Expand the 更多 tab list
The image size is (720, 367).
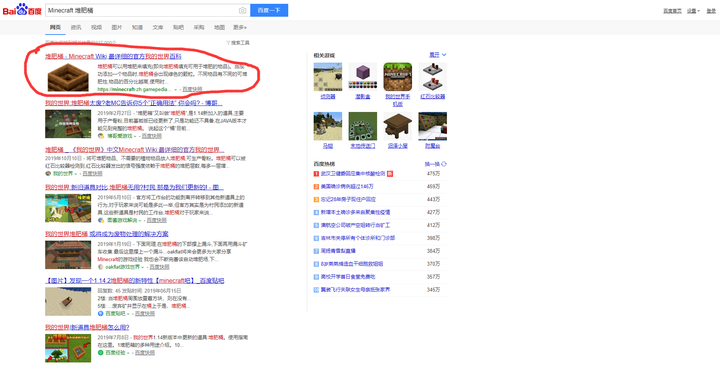(x=240, y=28)
